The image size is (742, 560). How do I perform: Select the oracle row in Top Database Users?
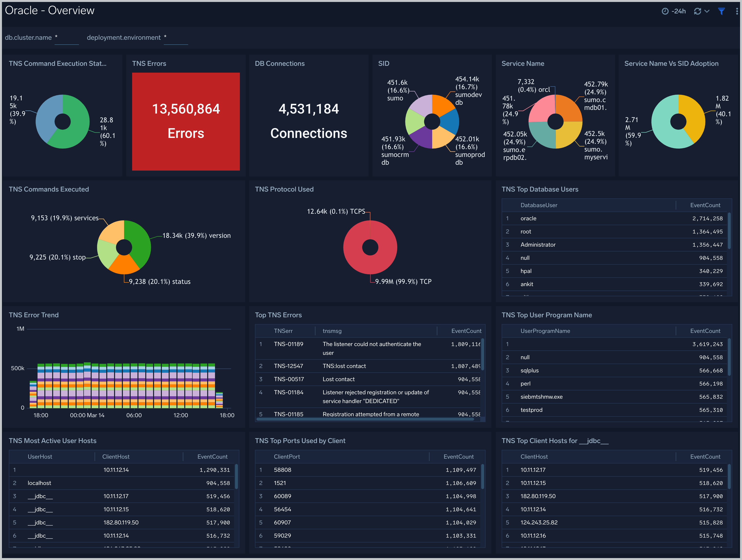click(615, 218)
